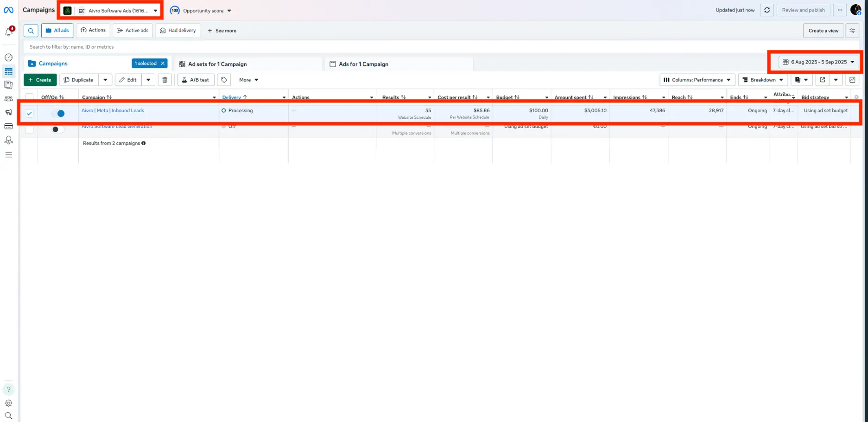Click the refresh data icon
Image resolution: width=868 pixels, height=422 pixels.
[x=767, y=10]
